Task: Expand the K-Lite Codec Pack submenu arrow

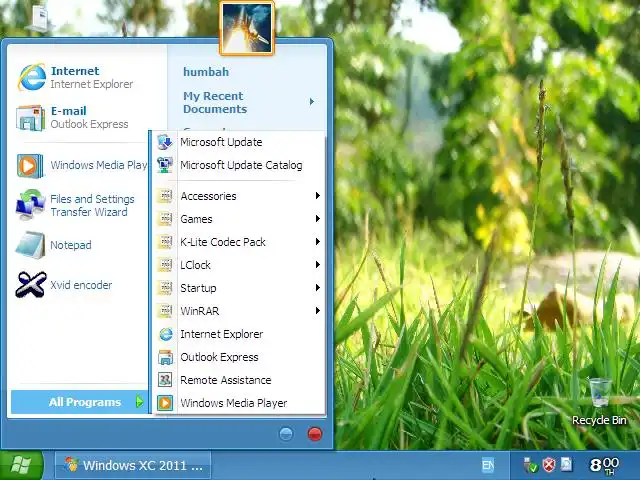Action: click(318, 242)
